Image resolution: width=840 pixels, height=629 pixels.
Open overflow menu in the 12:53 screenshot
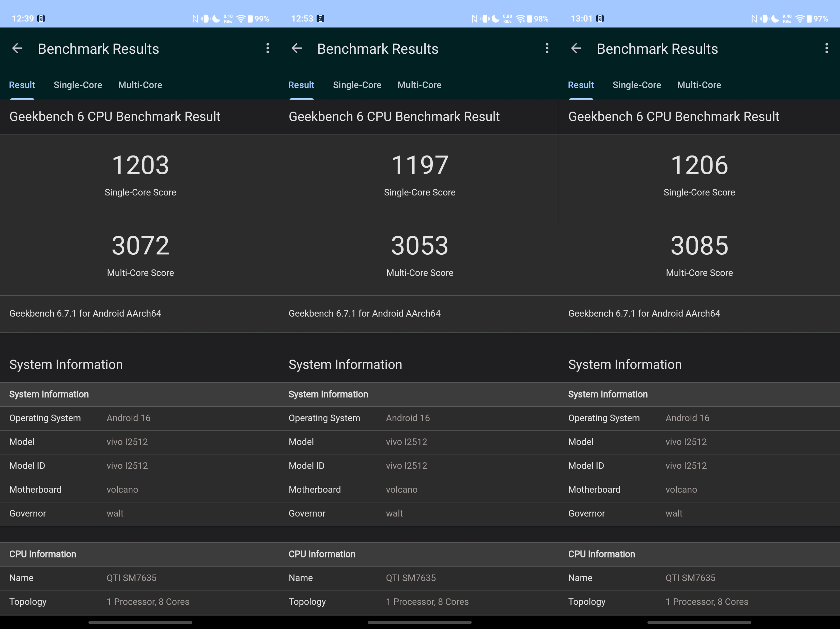(x=547, y=48)
